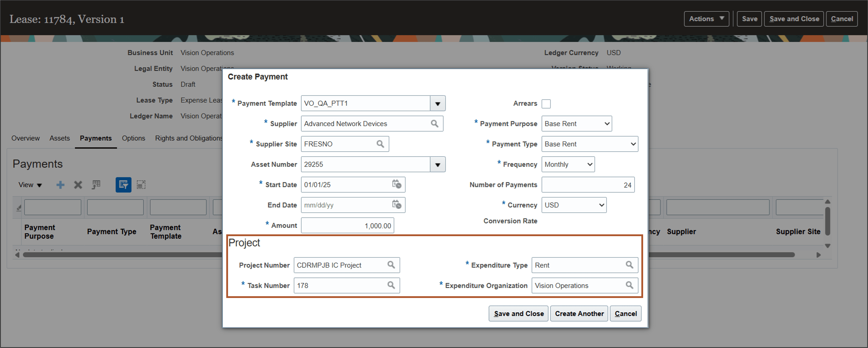Open the Project Number search magnifier

click(391, 265)
